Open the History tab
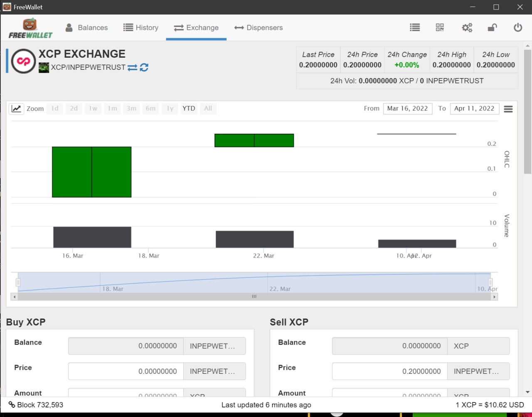The image size is (532, 417). click(x=140, y=27)
